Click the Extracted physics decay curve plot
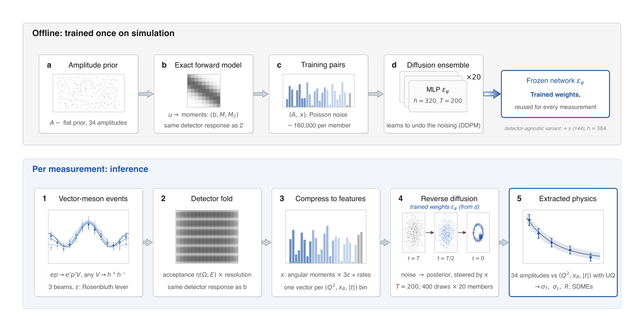This screenshot has height=327, width=644. pyautogui.click(x=563, y=236)
